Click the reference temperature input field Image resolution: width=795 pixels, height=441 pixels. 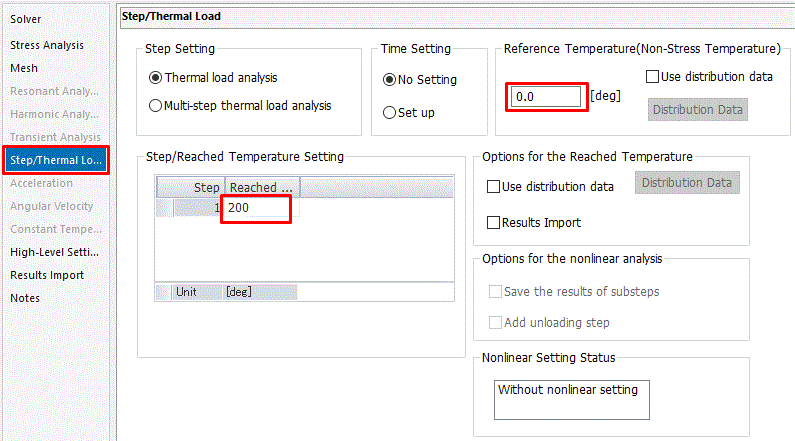click(546, 97)
